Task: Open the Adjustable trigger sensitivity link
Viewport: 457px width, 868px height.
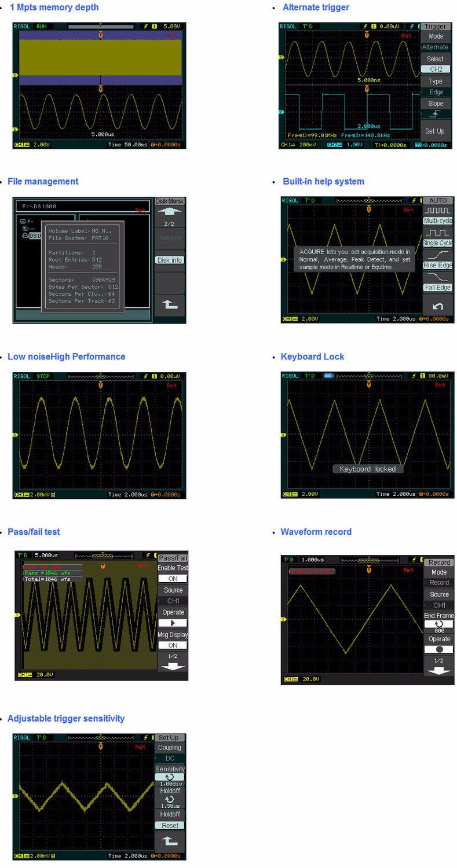Action: tap(66, 719)
